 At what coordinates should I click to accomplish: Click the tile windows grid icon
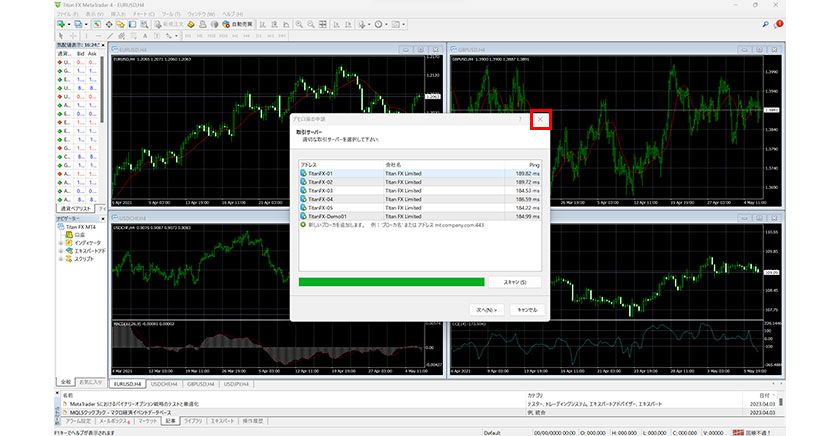(x=323, y=23)
